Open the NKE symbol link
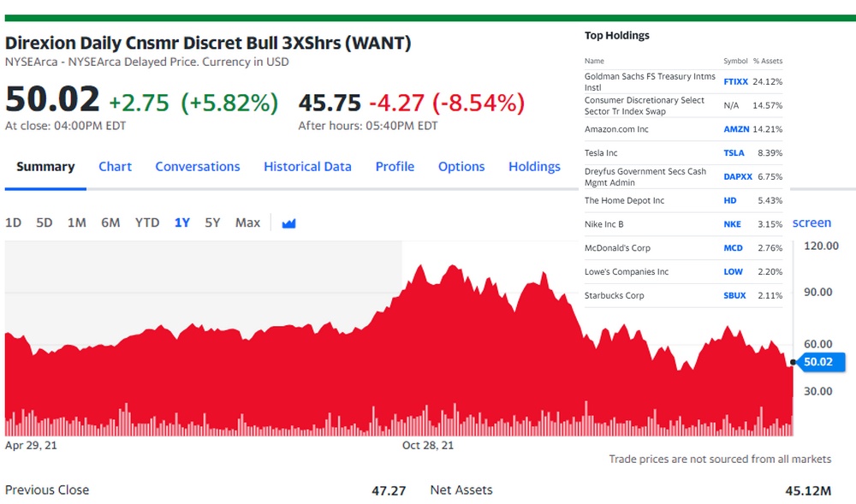Viewport: 856px width, 504px height. (x=732, y=224)
